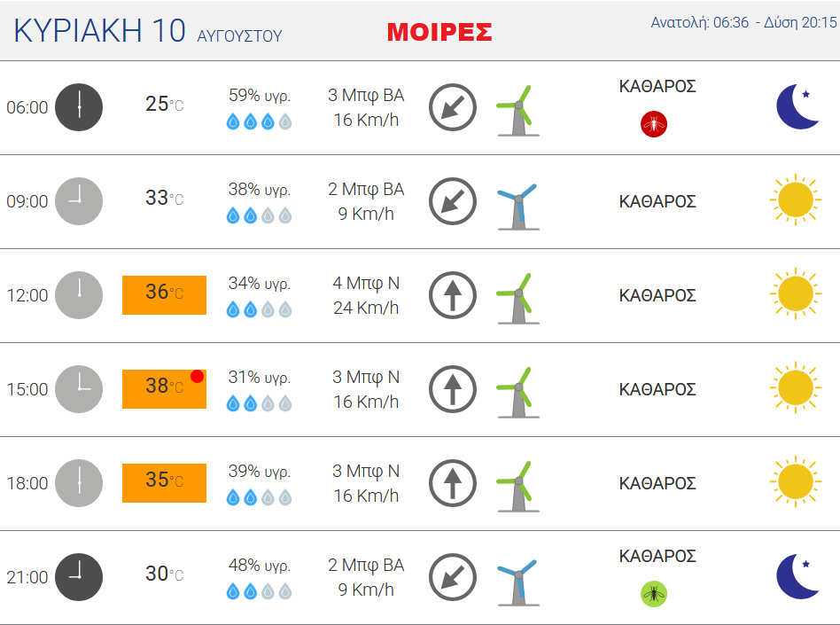Click the grey clock icon at 15:00
840x625 pixels.
click(x=79, y=389)
